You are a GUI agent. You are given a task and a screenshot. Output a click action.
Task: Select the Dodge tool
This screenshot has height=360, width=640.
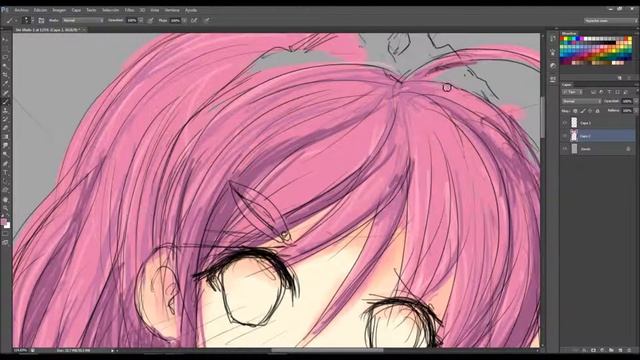coord(5,155)
